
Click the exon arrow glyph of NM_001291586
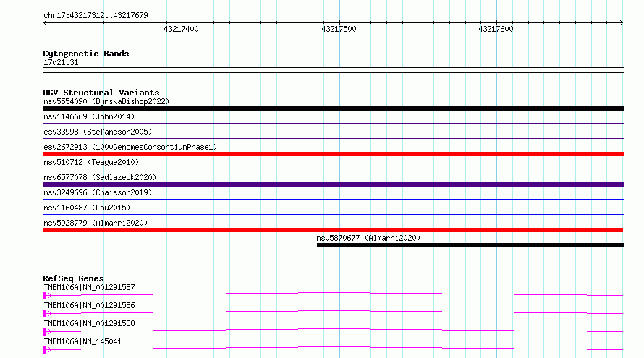pyautogui.click(x=47, y=314)
